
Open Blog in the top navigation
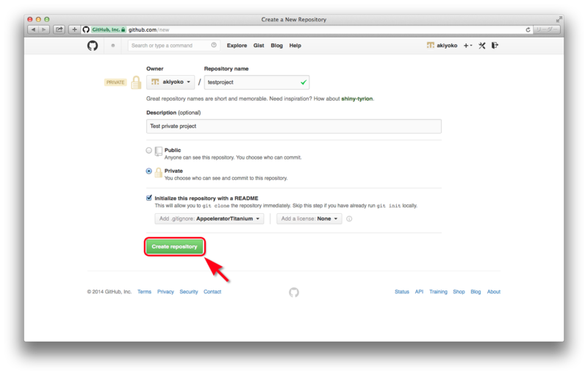277,46
